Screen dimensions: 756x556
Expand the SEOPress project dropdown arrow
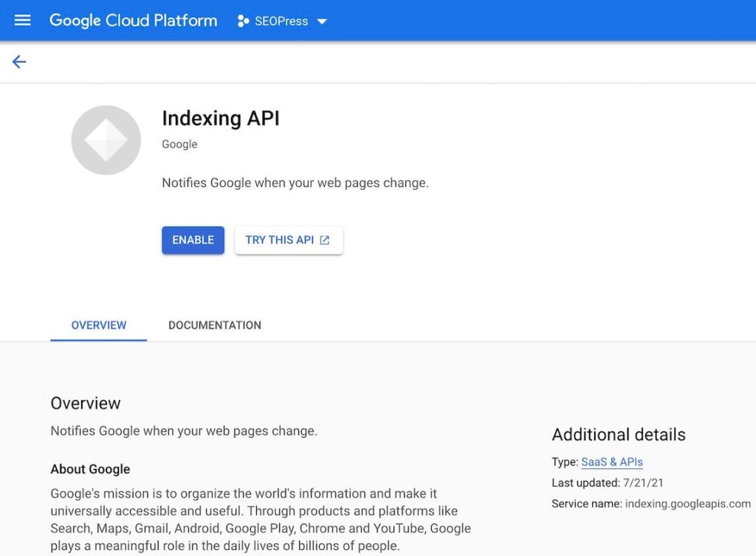coord(322,21)
